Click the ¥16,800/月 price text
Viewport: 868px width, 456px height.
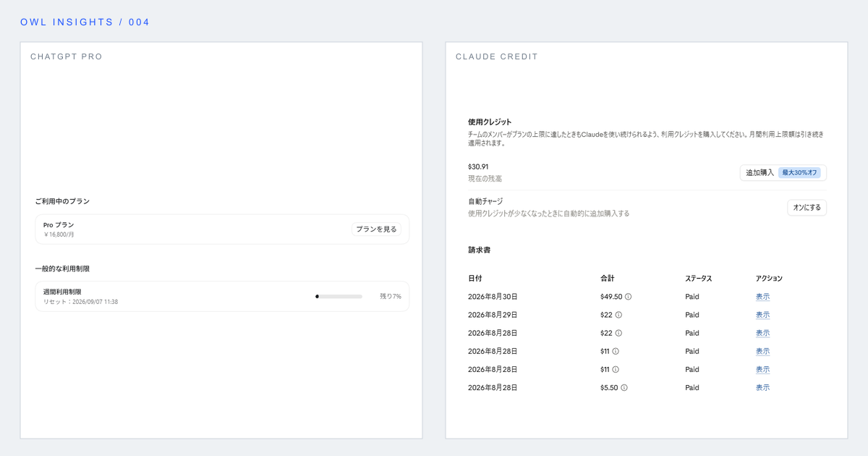[x=59, y=235]
